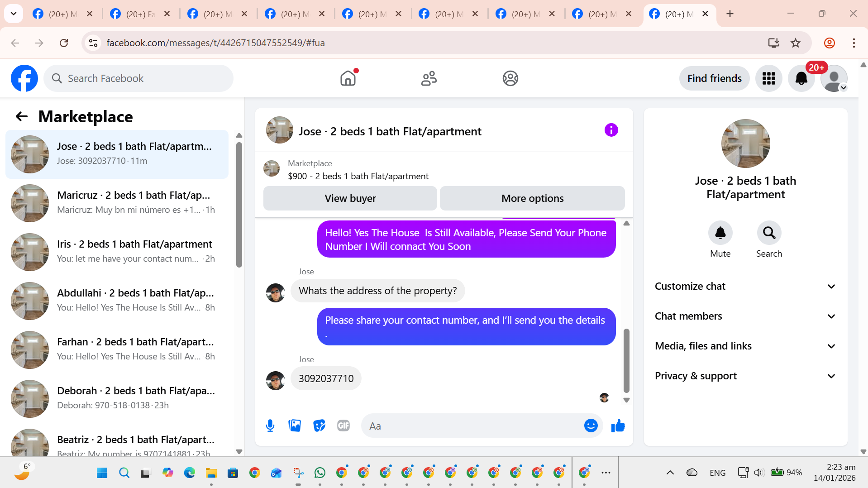868x488 pixels.
Task: Click the View buyer button
Action: click(350, 198)
